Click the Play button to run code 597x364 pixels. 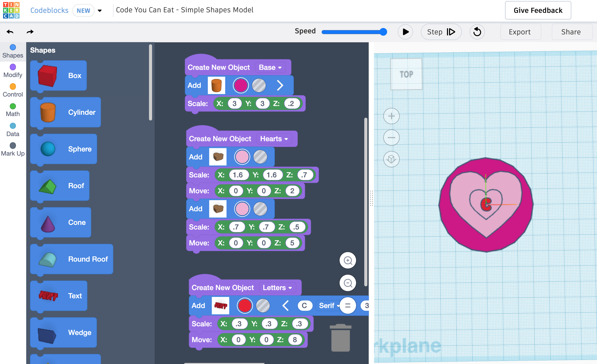[405, 32]
